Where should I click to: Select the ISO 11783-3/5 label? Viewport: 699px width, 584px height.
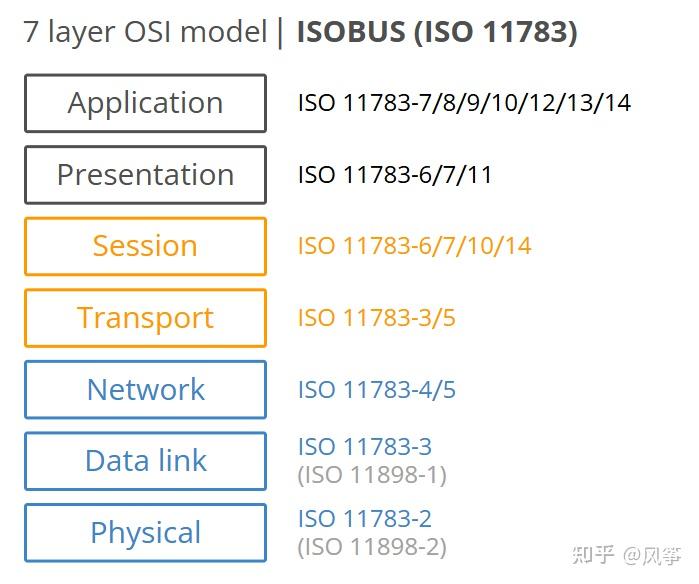pyautogui.click(x=377, y=318)
